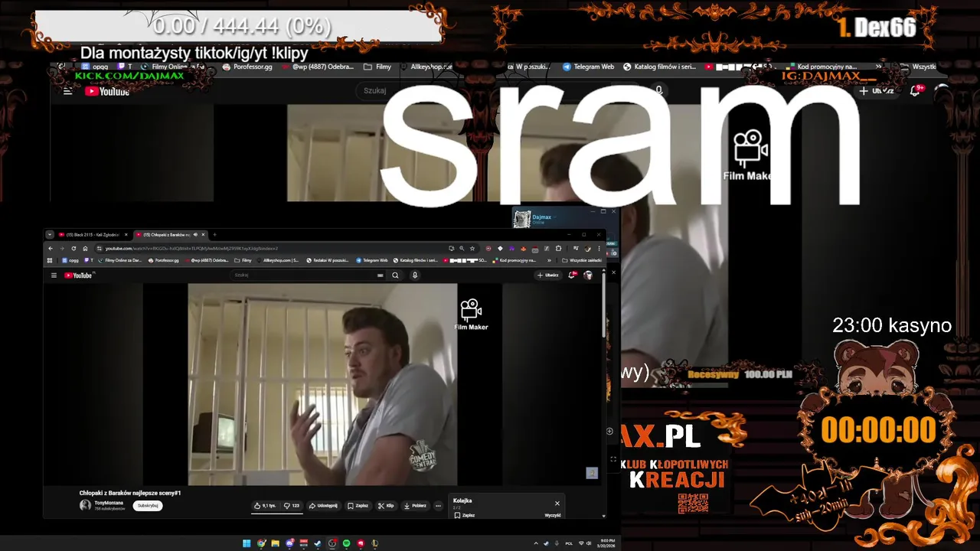Start voice search with microphone icon
Image resolution: width=980 pixels, height=551 pixels.
click(x=415, y=275)
